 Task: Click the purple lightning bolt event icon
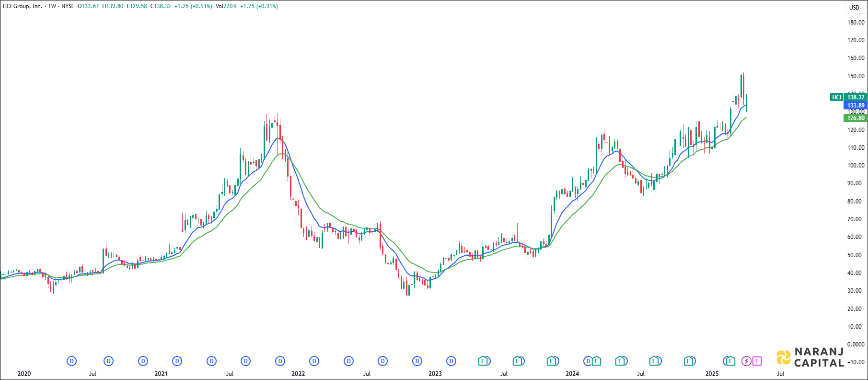[746, 361]
